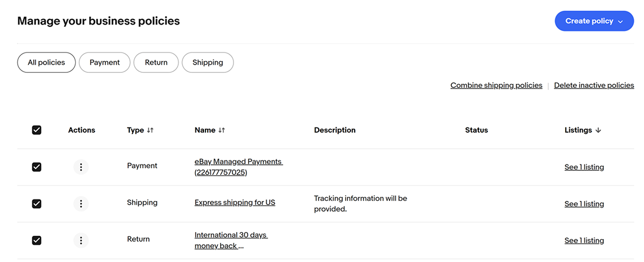Sort policies by Type column arrows
The height and width of the screenshot is (262, 644).
click(150, 130)
